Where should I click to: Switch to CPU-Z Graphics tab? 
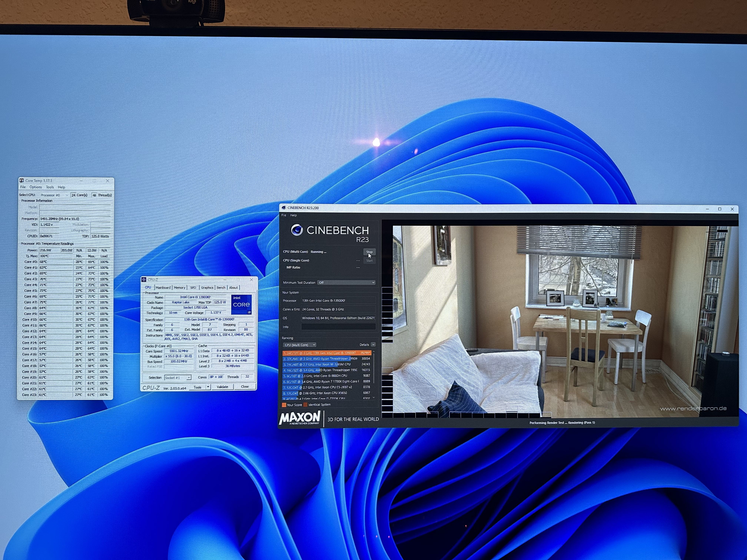point(207,288)
